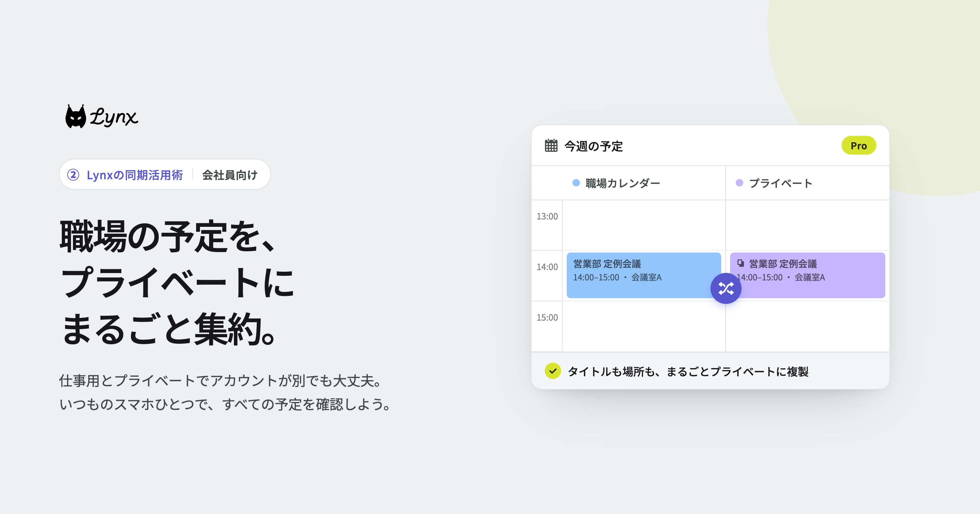The image size is (980, 514).
Task: Open the purple 営業部 定例会議 event
Action: (808, 275)
